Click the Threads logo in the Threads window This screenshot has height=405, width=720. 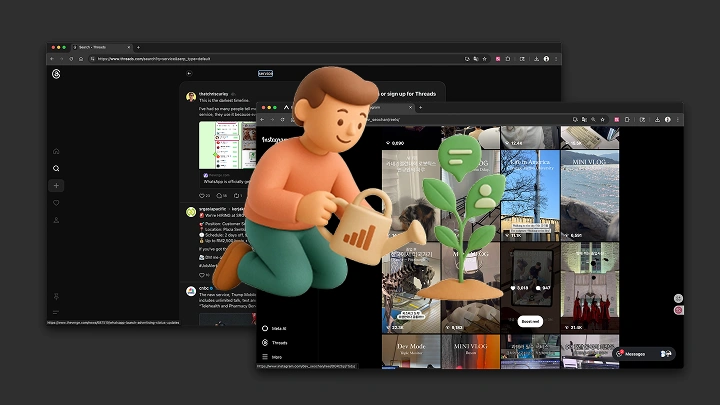pyautogui.click(x=56, y=74)
